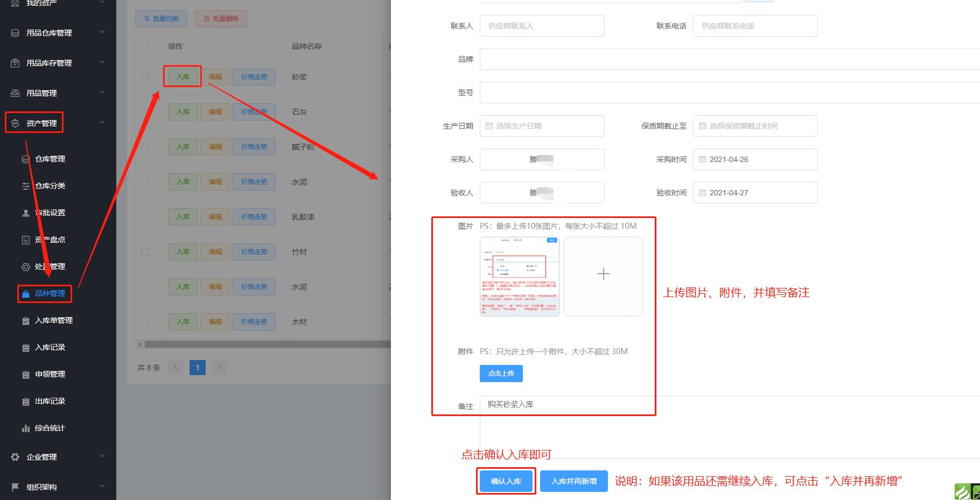Click the 企业管理 gear icon

[x=15, y=457]
